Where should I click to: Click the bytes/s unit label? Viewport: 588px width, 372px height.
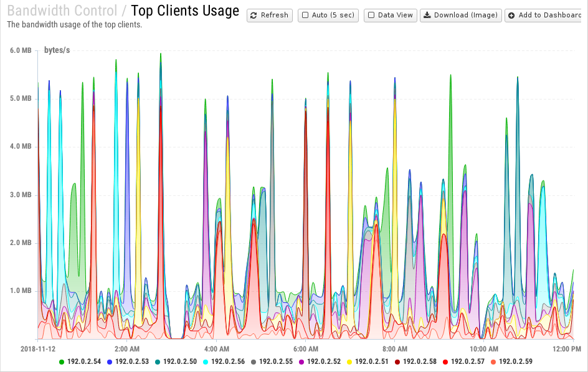coord(57,50)
